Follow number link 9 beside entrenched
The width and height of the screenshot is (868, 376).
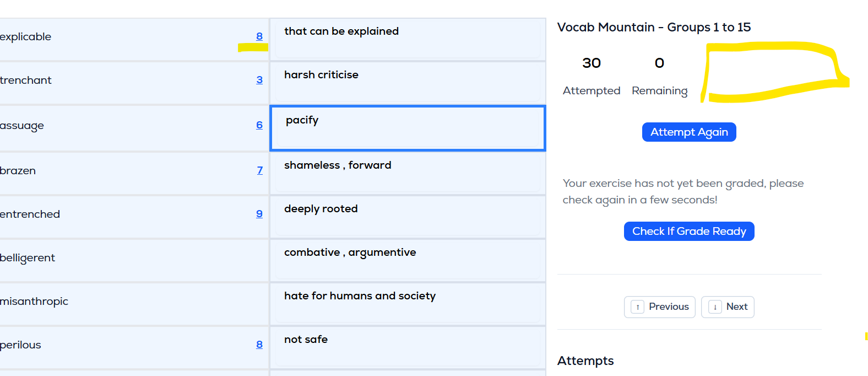tap(259, 214)
